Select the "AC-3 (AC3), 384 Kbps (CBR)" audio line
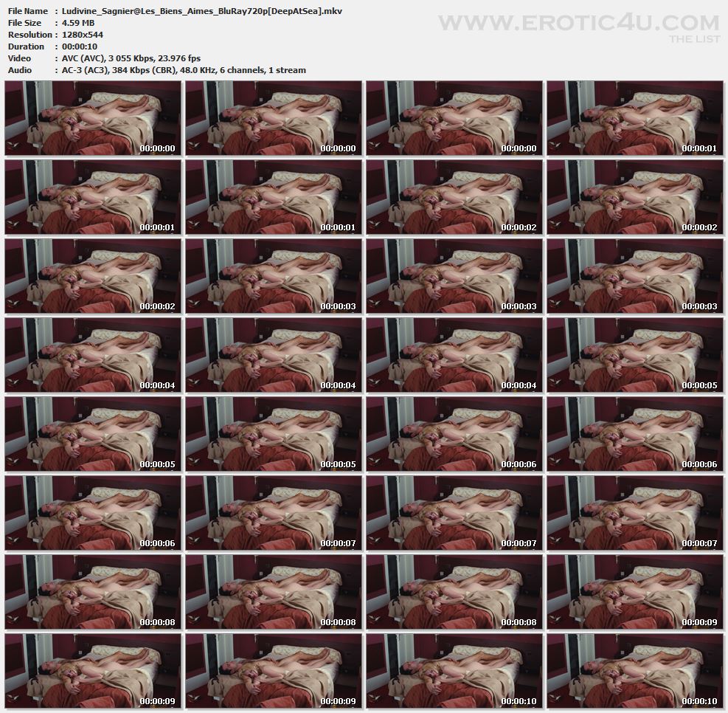 (x=184, y=70)
